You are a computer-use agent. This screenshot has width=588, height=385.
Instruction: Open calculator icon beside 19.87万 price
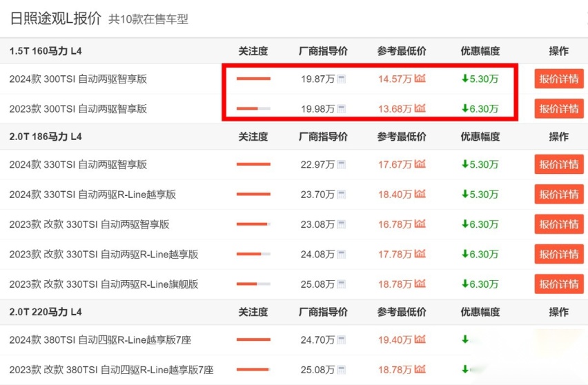(341, 79)
